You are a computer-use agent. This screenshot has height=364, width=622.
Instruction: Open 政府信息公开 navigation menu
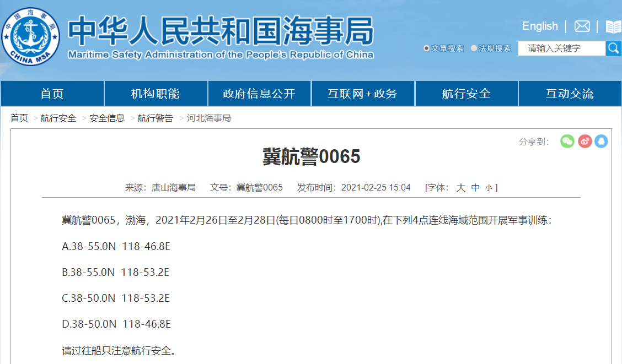(x=259, y=94)
